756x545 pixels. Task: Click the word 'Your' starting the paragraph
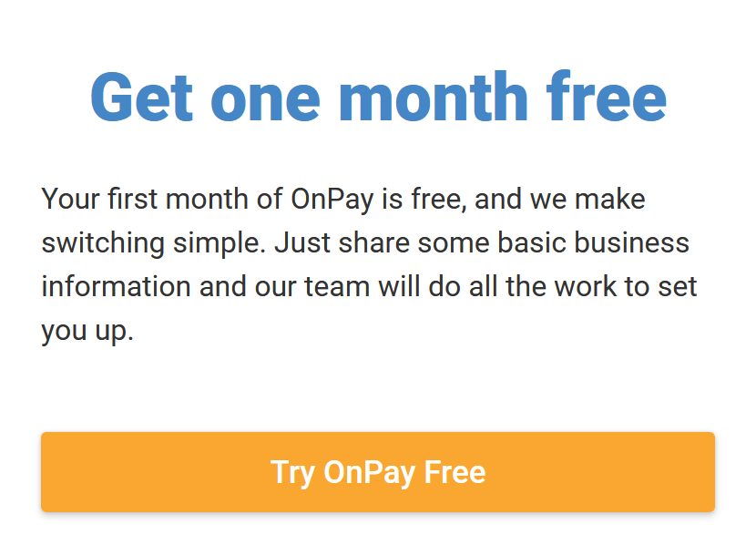[x=70, y=199]
